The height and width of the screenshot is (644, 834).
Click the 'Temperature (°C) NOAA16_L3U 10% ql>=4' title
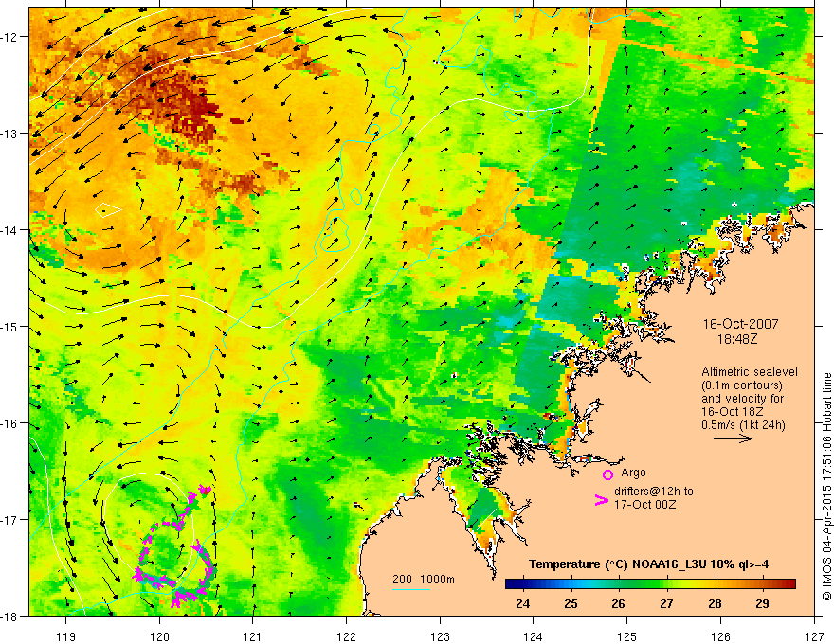(648, 564)
